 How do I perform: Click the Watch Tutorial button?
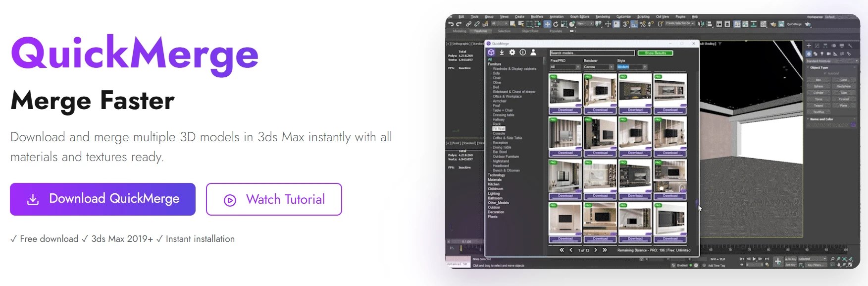(274, 199)
